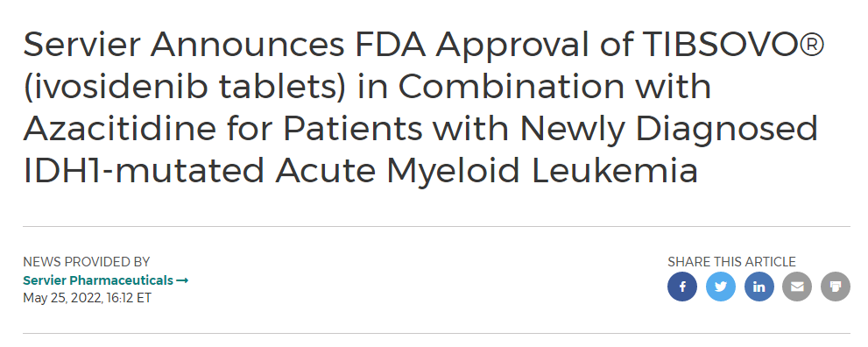
Task: Click 'Newly Diagnosed' in the headline
Action: (668, 130)
